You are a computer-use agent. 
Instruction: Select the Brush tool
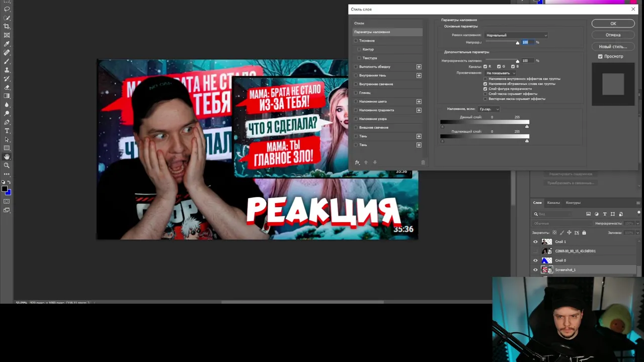coord(7,61)
